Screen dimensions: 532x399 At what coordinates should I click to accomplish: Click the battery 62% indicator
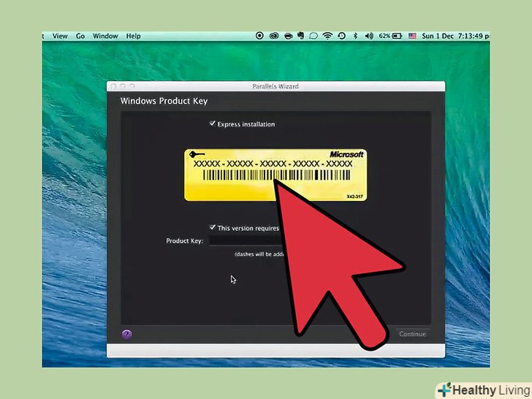coord(390,36)
